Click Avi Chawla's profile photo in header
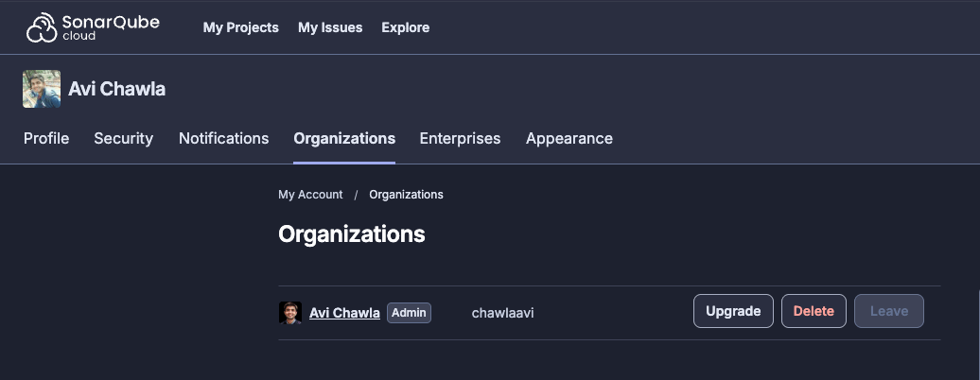This screenshot has width=980, height=380. 42,89
